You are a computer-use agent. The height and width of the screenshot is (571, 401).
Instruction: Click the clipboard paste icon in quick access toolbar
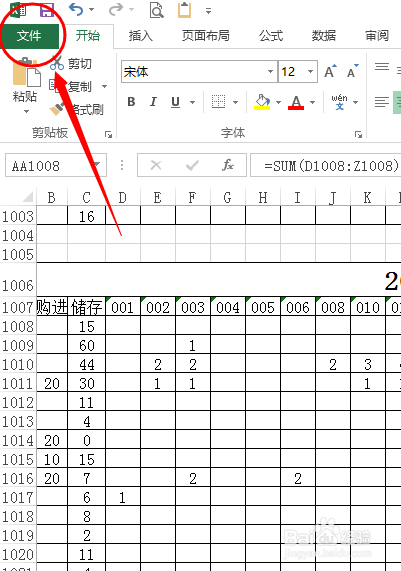tap(184, 10)
